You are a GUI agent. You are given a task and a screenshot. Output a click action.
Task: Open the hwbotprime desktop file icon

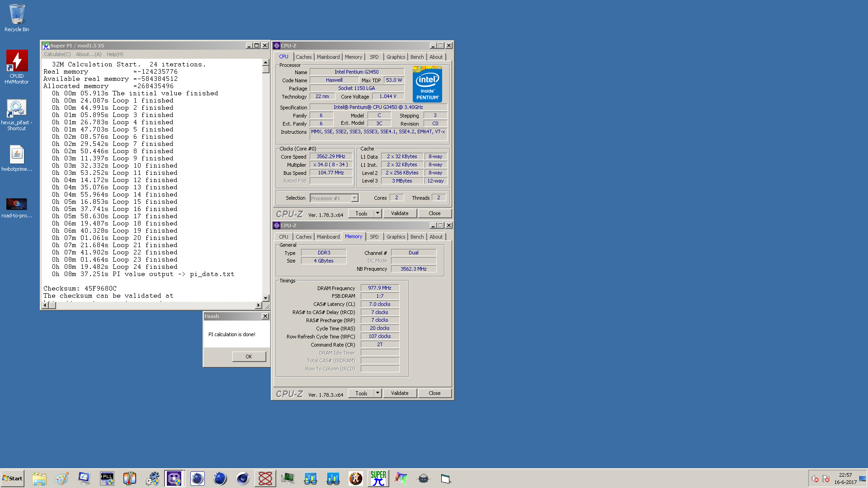(x=17, y=158)
